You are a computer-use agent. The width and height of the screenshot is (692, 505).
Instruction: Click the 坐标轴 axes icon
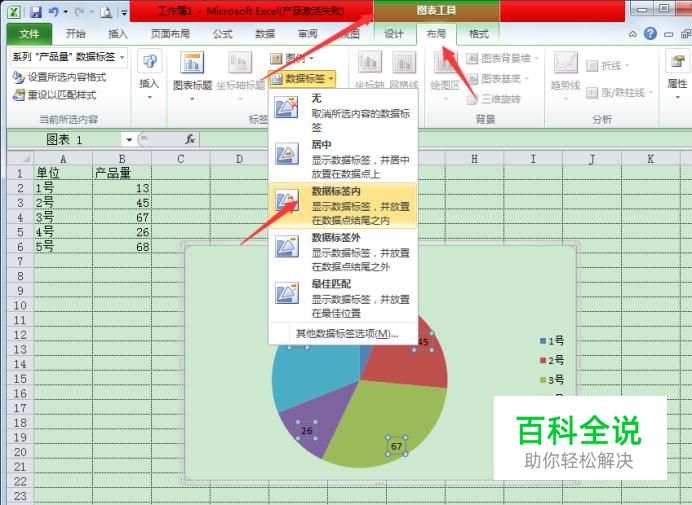click(x=369, y=62)
